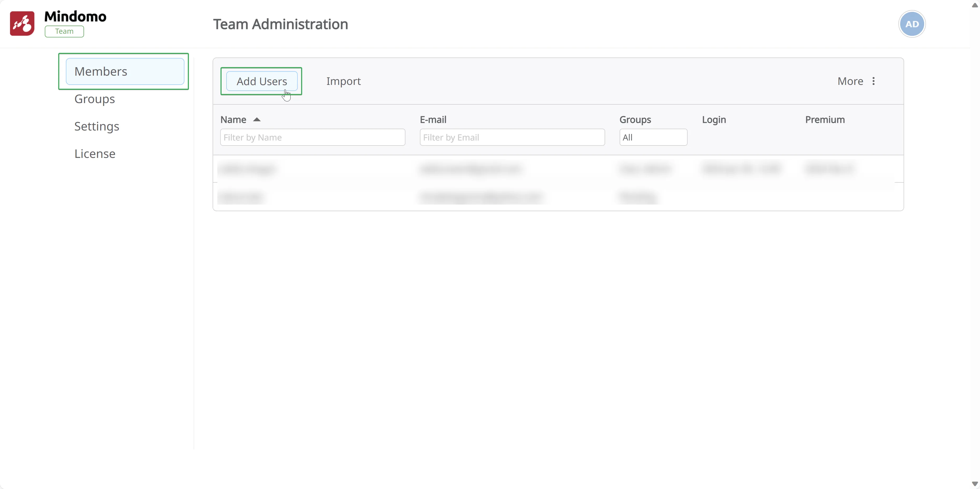This screenshot has height=489, width=980.
Task: Click scrollbar down arrow
Action: pyautogui.click(x=975, y=484)
